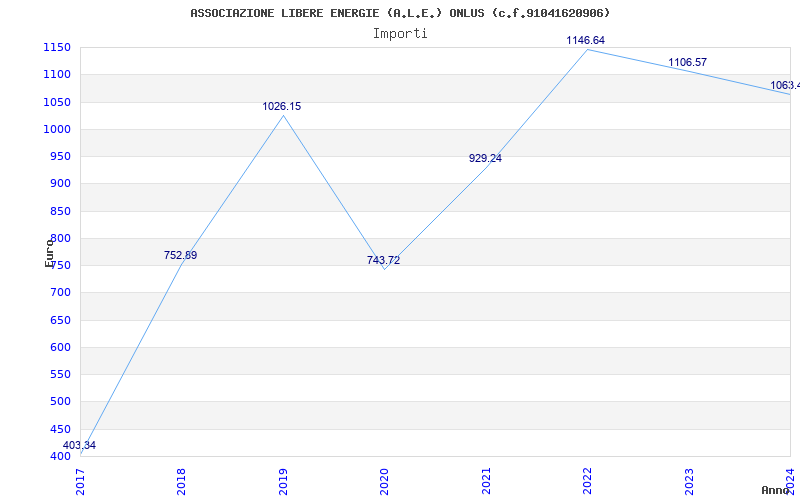Viewport: 800px width, 500px height.
Task: Click y-axis value 700
Action: tap(60, 293)
